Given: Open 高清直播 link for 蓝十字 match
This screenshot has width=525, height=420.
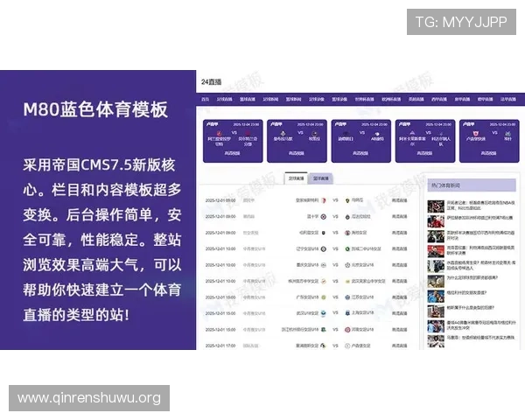Looking at the screenshot, I should (x=399, y=217).
